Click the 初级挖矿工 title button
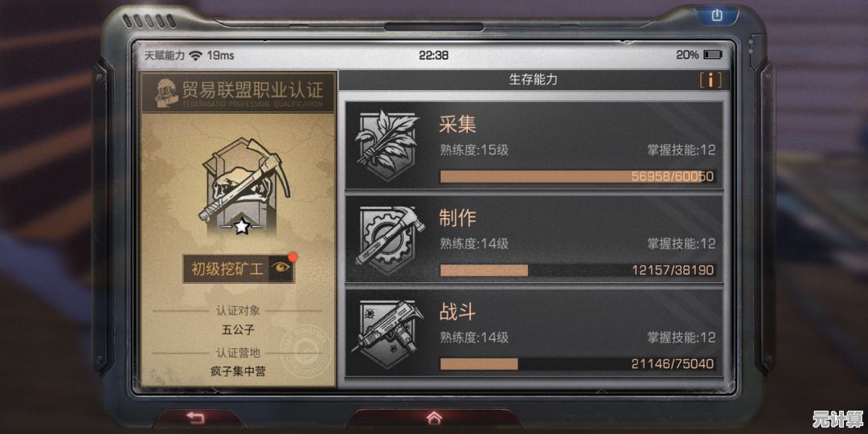The width and height of the screenshot is (868, 434). 227,269
